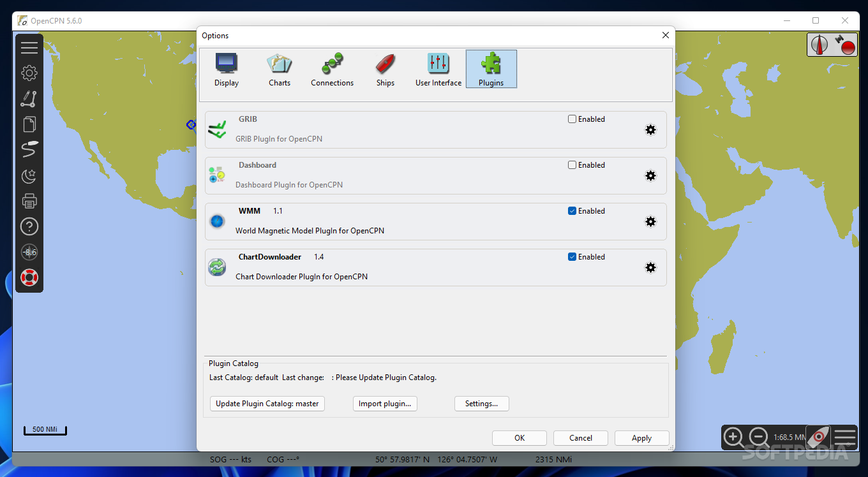
Task: Select the route creation tool icon
Action: [29, 99]
